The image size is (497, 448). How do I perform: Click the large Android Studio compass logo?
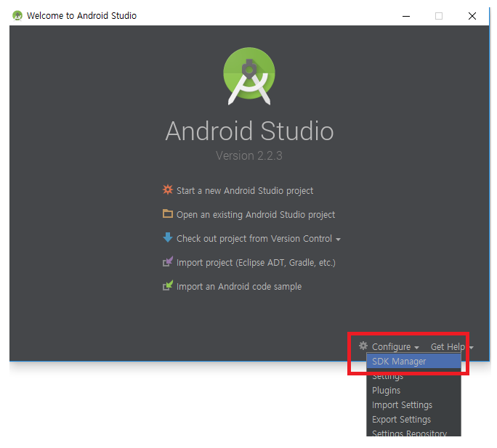pyautogui.click(x=249, y=76)
